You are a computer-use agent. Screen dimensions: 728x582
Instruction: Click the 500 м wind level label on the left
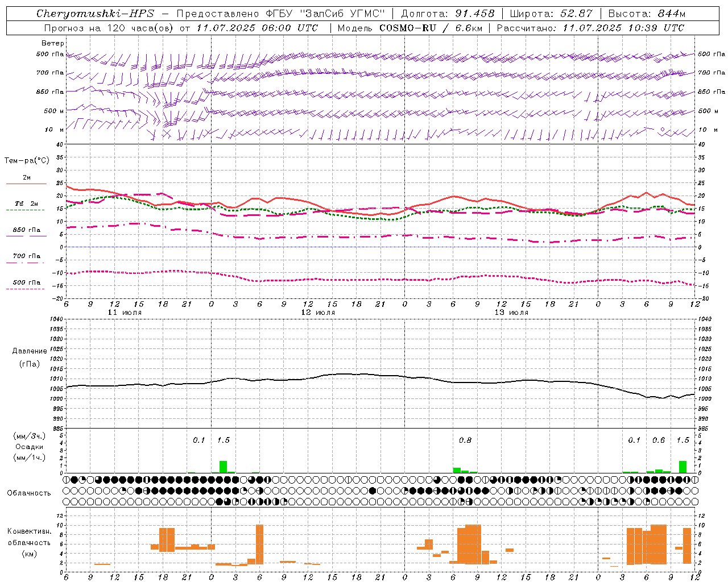(x=53, y=111)
